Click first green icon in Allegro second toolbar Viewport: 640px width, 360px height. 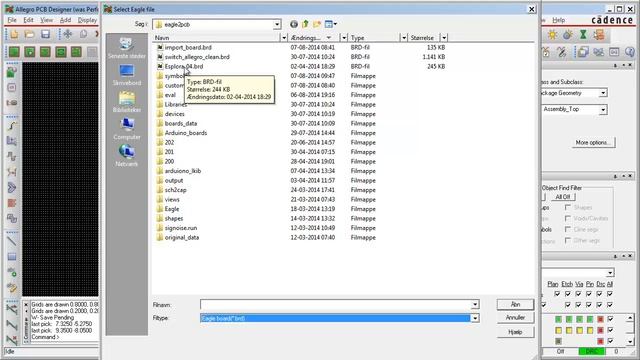point(14,52)
